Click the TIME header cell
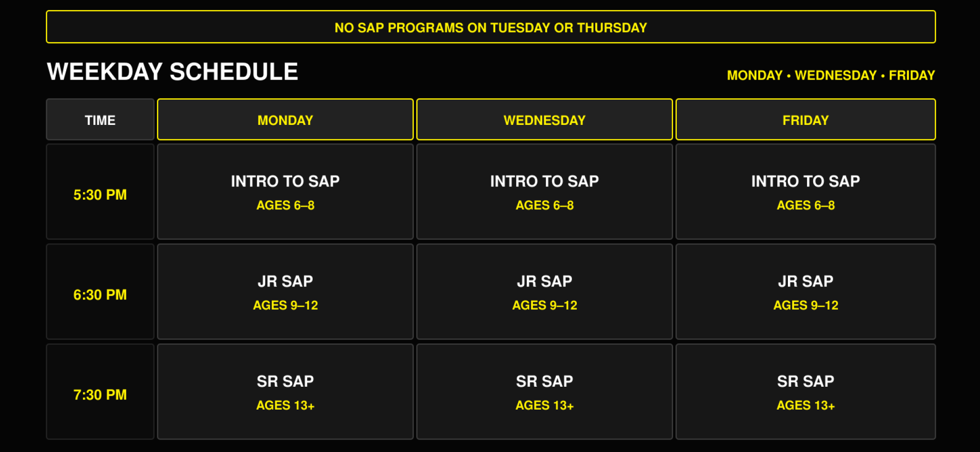The height and width of the screenshot is (452, 980). [100, 120]
